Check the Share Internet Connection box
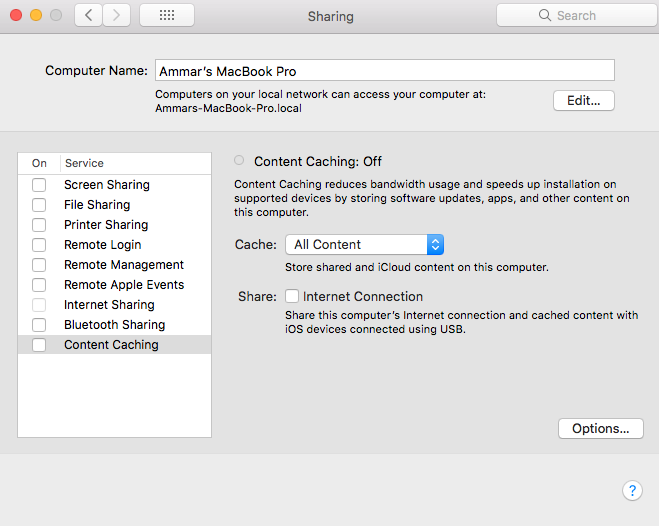This screenshot has height=526, width=659. [292, 296]
